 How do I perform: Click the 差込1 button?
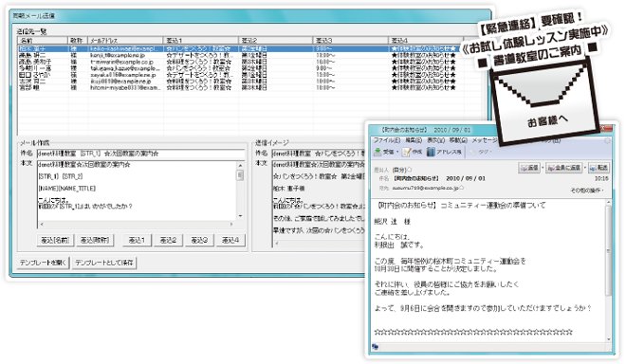tap(137, 240)
